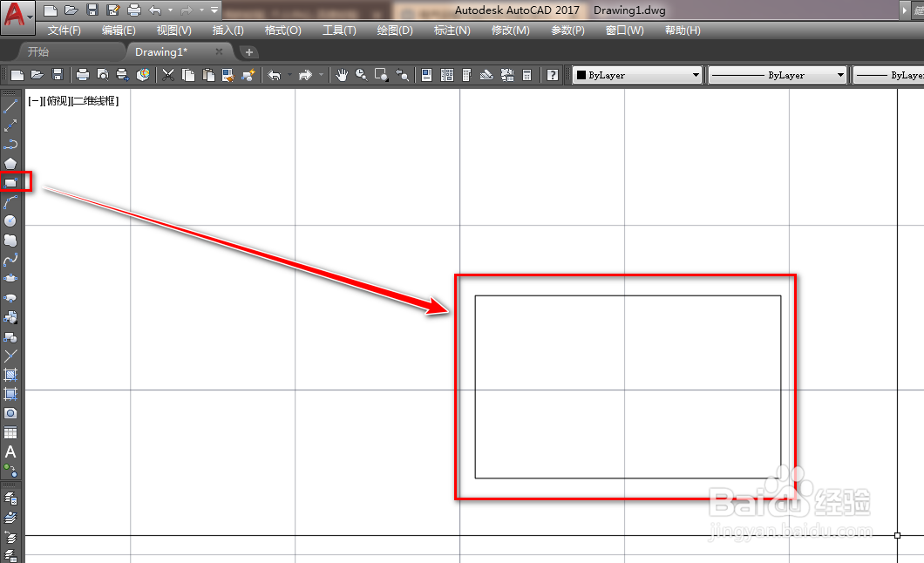This screenshot has width=924, height=563.
Task: Open the 视图(V) menu
Action: coord(173,30)
